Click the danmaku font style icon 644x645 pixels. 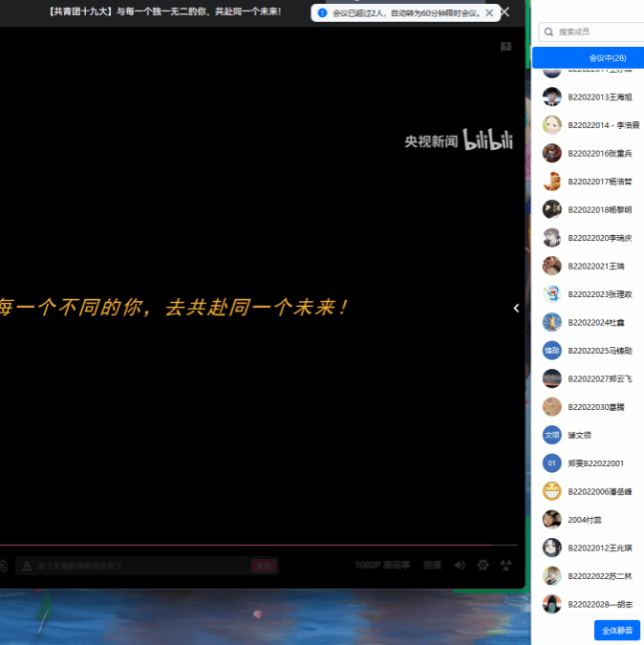pyautogui.click(x=27, y=567)
